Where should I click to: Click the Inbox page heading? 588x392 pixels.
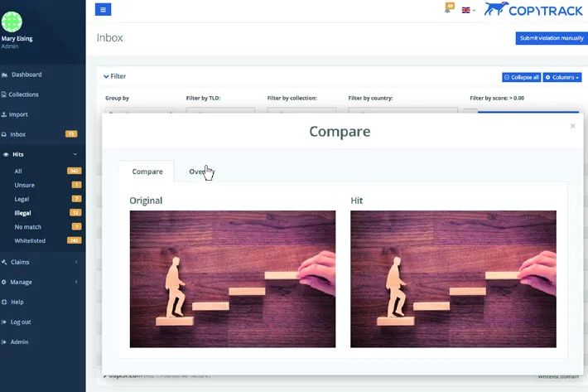pos(109,38)
